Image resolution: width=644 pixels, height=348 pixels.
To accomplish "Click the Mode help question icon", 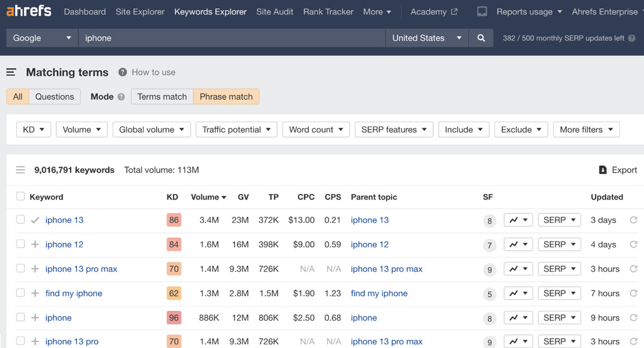I will click(121, 97).
